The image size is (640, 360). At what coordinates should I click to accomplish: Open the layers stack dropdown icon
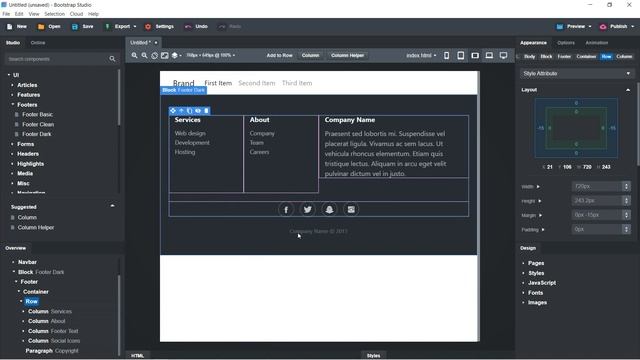coord(176,55)
